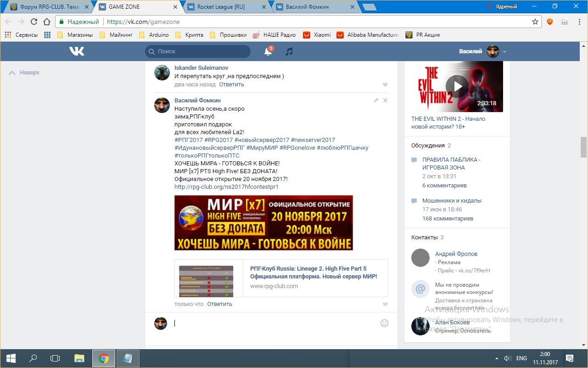
Task: Click the #newserver2017 hashtag
Action: tap(313, 140)
